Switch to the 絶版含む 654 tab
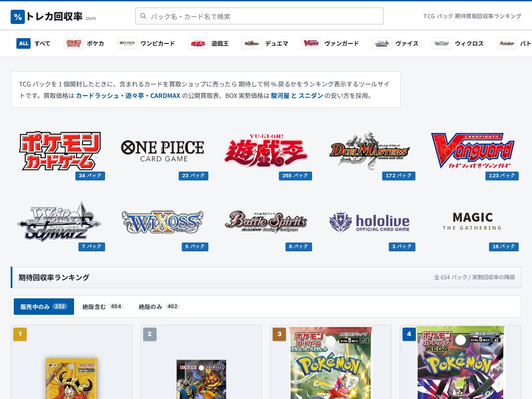The image size is (532, 399). [103, 306]
